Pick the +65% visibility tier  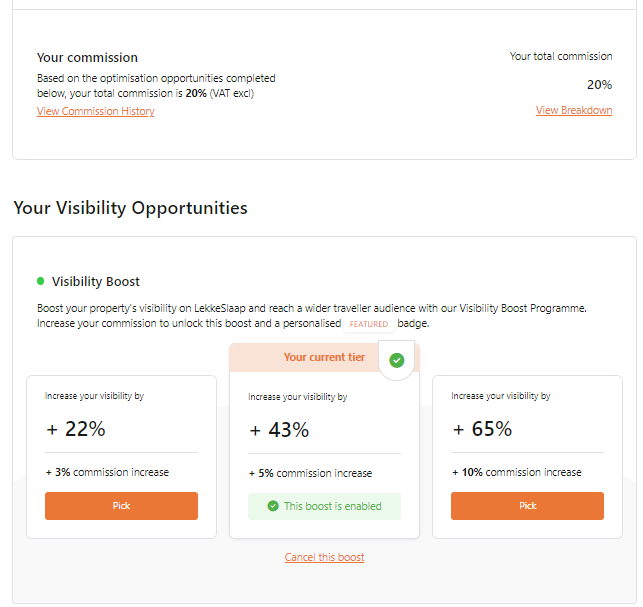coord(527,506)
